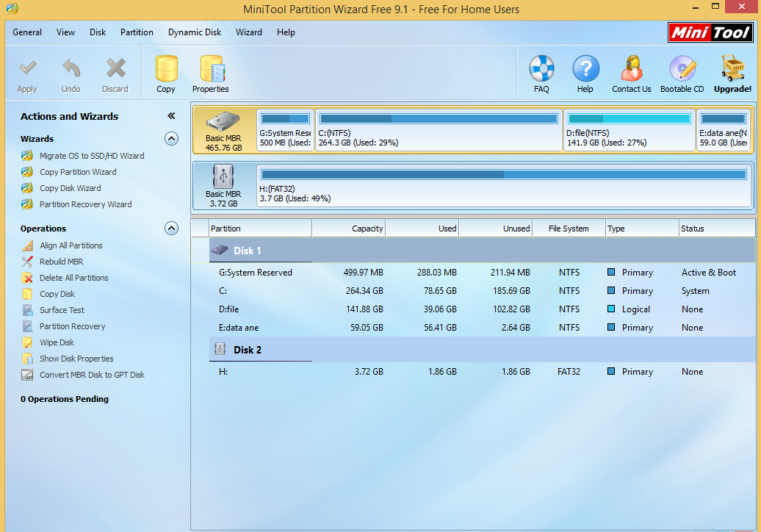Select the D:file(NTFS) partition block in disk map
This screenshot has width=761, height=532.
629,130
